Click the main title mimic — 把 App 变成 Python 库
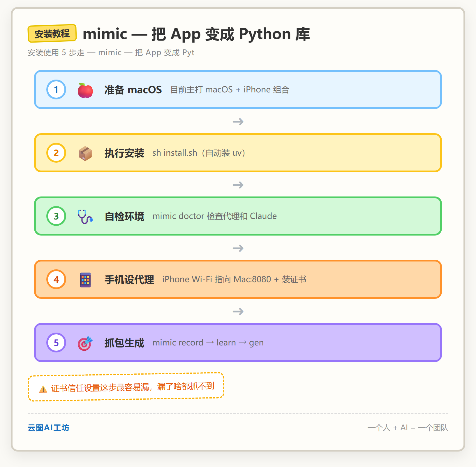 (x=196, y=34)
